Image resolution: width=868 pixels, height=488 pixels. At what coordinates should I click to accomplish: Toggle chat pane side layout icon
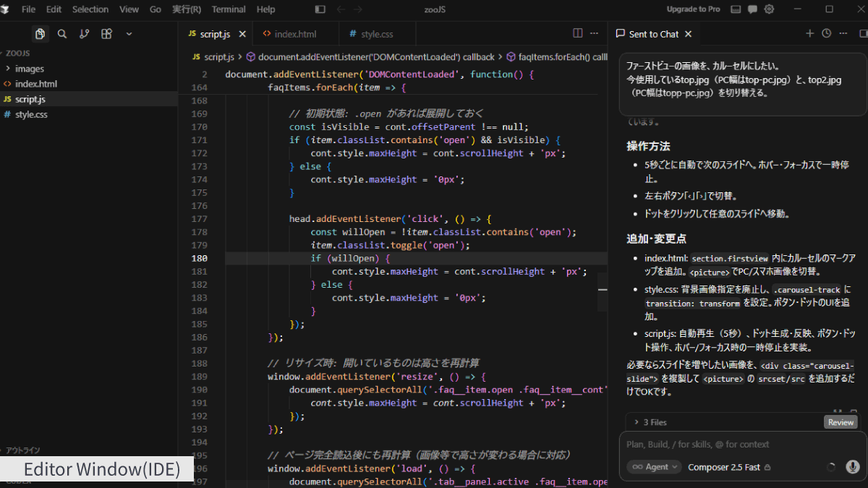pos(863,33)
